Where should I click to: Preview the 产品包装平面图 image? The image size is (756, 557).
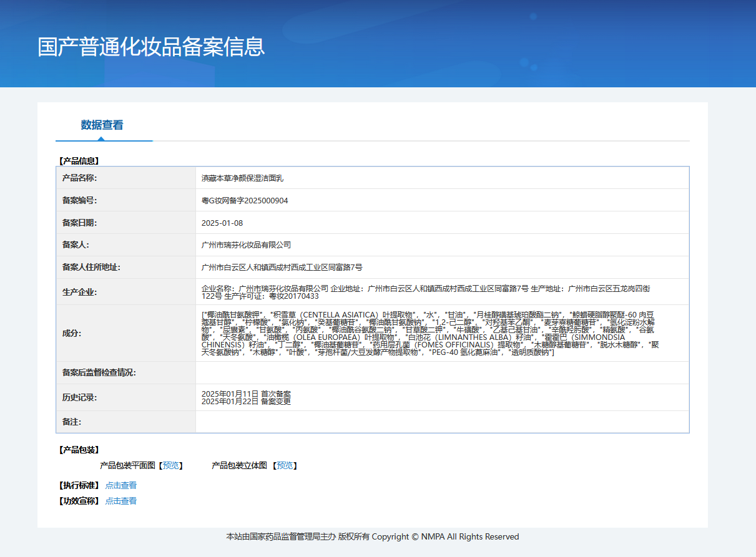pos(170,465)
